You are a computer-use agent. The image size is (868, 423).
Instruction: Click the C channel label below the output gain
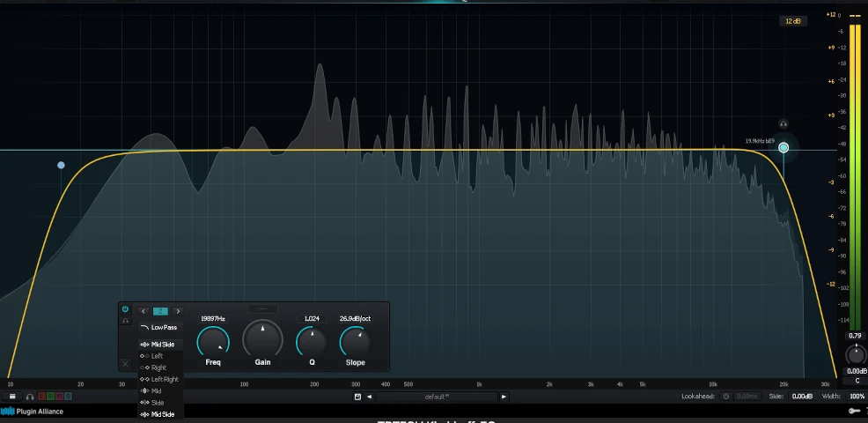click(x=857, y=381)
